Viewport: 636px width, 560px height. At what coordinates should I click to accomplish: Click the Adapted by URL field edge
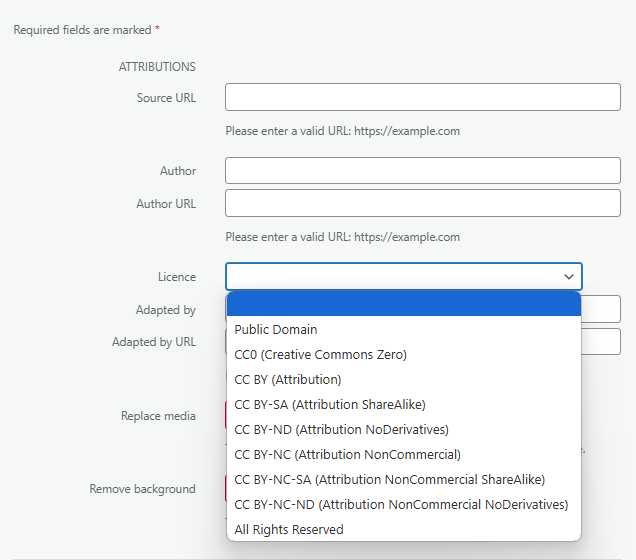pyautogui.click(x=601, y=341)
